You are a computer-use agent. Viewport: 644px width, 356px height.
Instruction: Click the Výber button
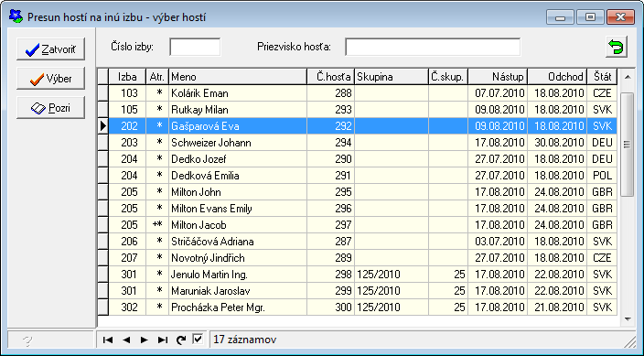coord(51,79)
